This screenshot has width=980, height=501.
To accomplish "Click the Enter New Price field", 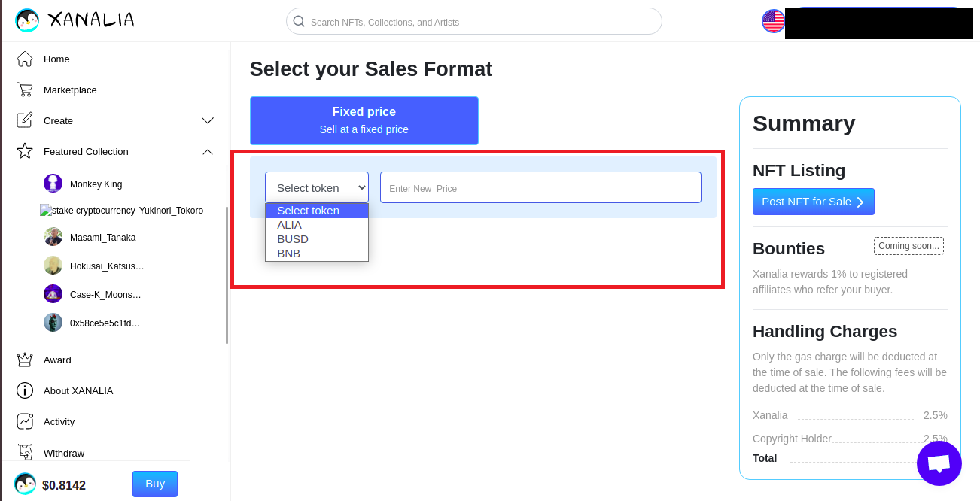I will coord(540,187).
